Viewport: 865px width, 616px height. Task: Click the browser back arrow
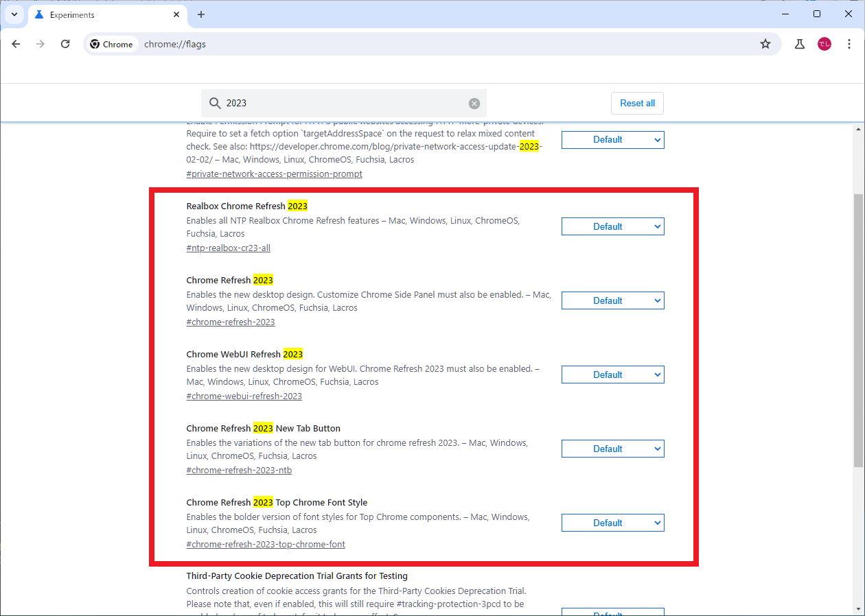pyautogui.click(x=16, y=44)
